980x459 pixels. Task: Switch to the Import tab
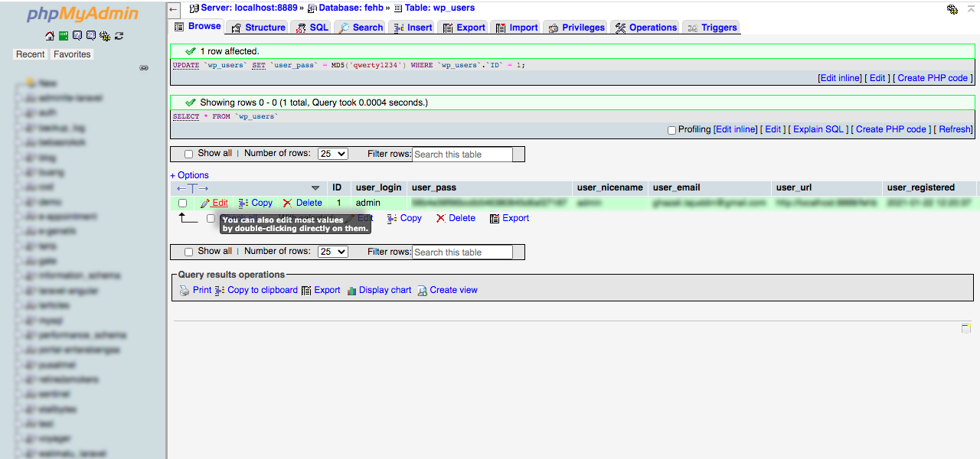(x=516, y=28)
